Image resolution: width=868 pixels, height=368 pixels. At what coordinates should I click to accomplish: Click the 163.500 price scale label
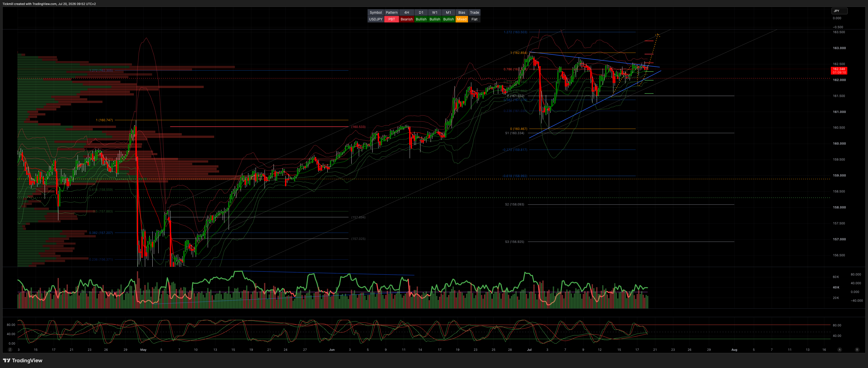[839, 32]
